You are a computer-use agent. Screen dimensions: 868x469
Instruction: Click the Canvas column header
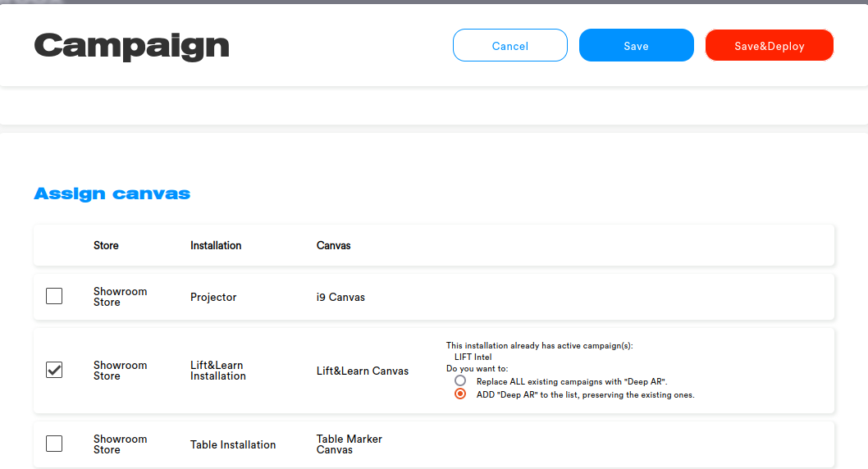(x=333, y=245)
